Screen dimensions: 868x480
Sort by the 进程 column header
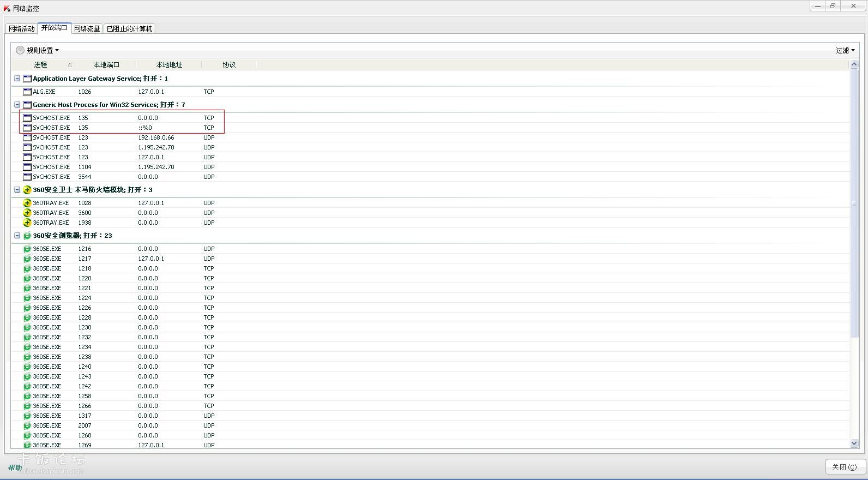click(44, 64)
